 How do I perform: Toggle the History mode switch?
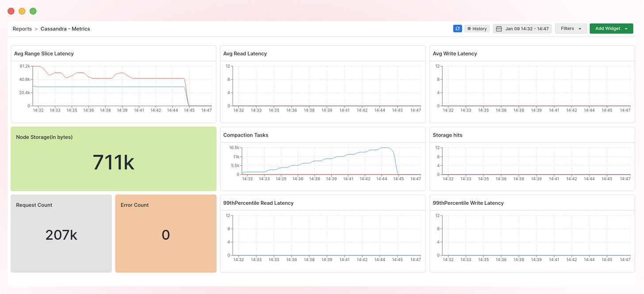(x=477, y=29)
